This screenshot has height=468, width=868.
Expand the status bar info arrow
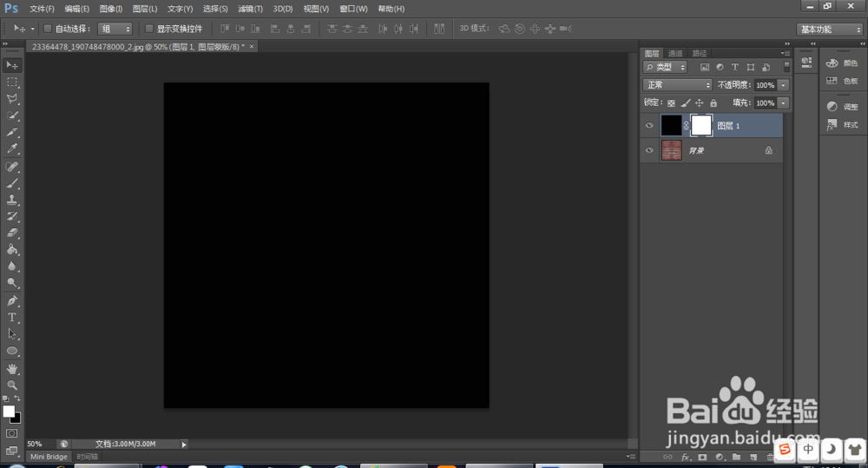click(184, 445)
